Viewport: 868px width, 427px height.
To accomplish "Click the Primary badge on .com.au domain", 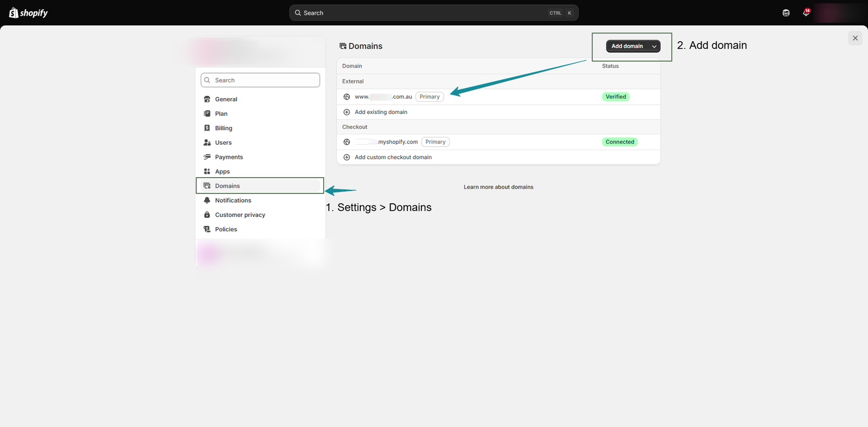I will coord(430,97).
